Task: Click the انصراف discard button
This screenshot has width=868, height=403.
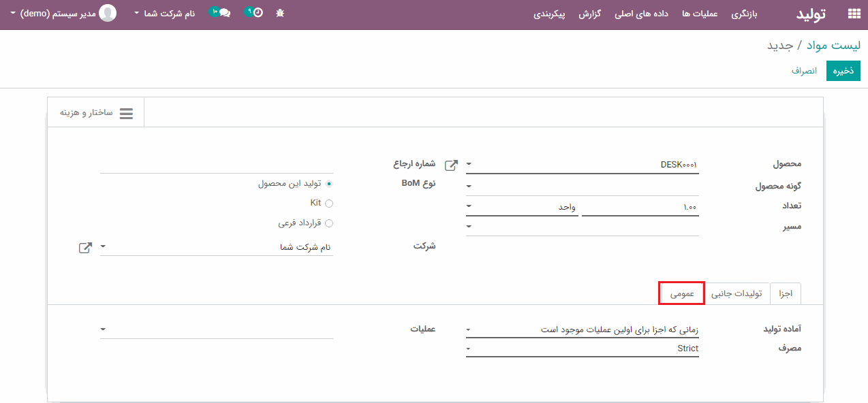Action: point(804,71)
